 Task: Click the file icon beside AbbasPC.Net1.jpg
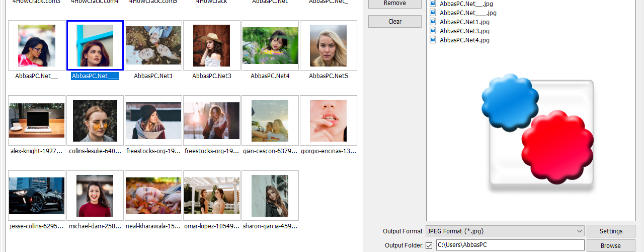pos(433,22)
